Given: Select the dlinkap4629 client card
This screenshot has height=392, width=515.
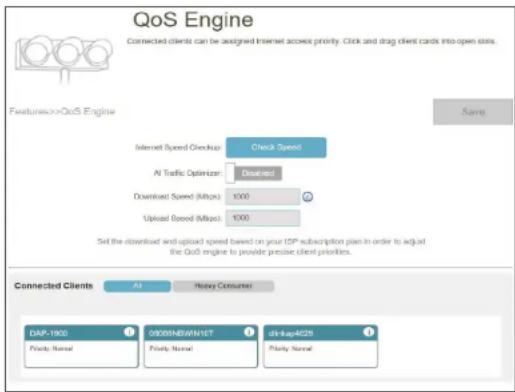Looking at the screenshot, I should tap(321, 347).
